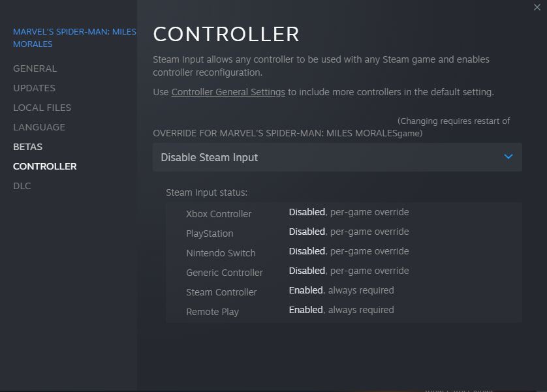The width and height of the screenshot is (547, 392).
Task: Click the large CONTROLLER page heading
Action: (226, 34)
